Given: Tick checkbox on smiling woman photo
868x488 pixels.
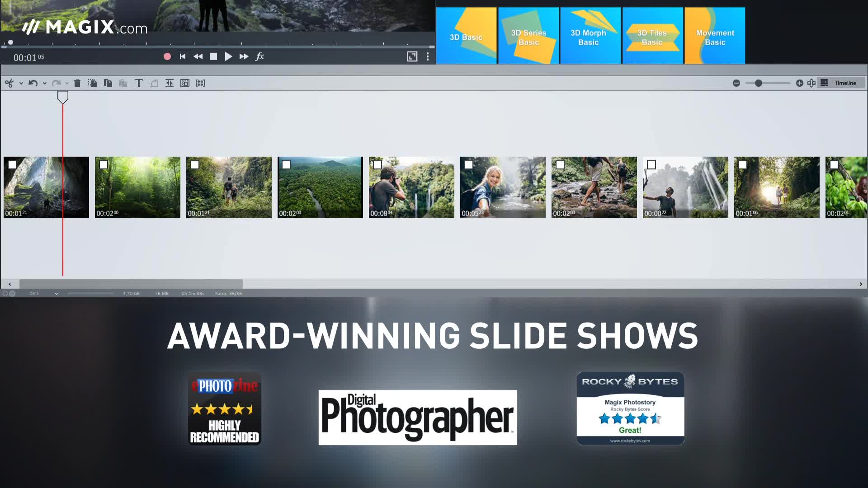Looking at the screenshot, I should click(x=469, y=165).
